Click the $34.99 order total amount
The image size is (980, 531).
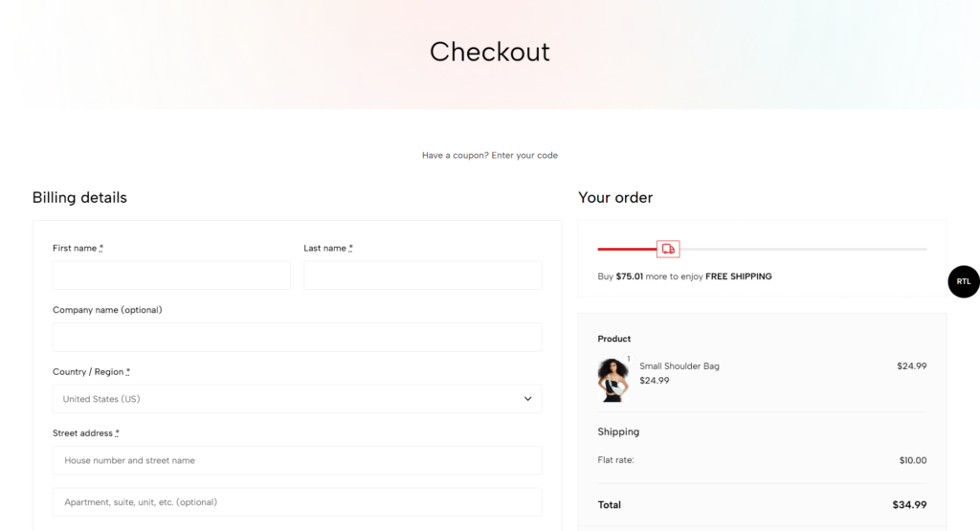908,504
